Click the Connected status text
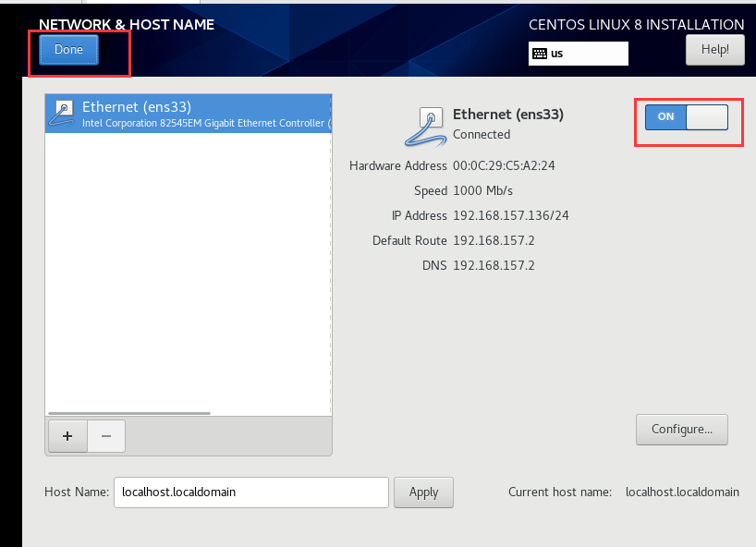756x547 pixels. tap(482, 135)
